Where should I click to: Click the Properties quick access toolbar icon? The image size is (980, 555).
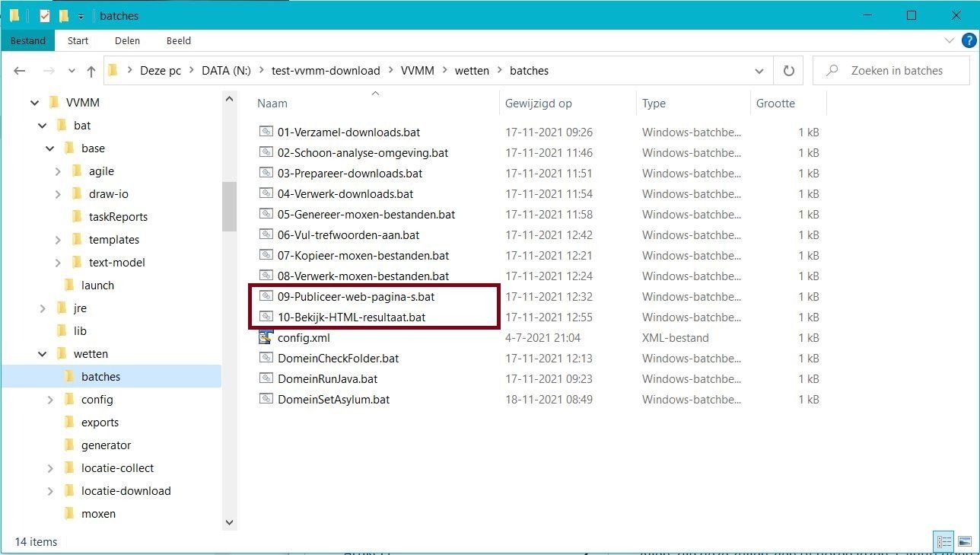(x=44, y=15)
